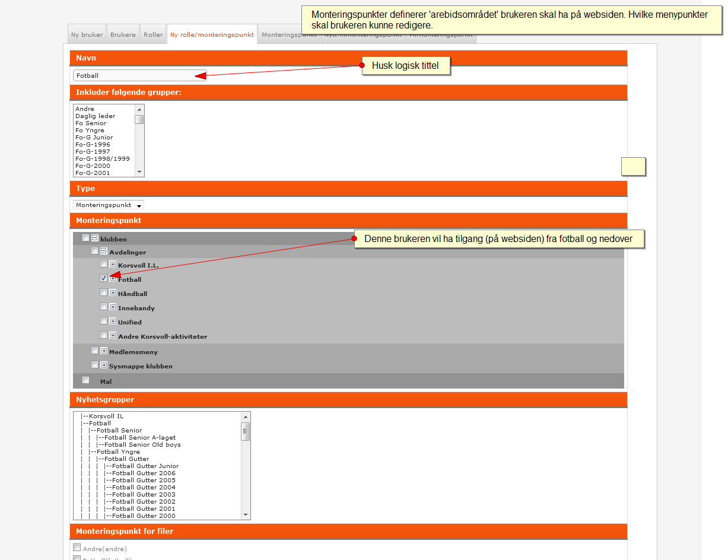The width and height of the screenshot is (728, 560).
Task: Go to the Roller tab
Action: [153, 34]
